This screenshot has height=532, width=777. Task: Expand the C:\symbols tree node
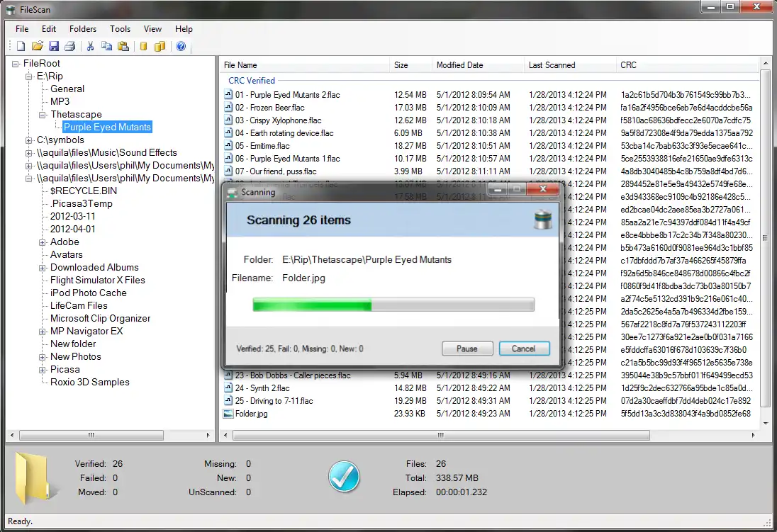(29, 140)
